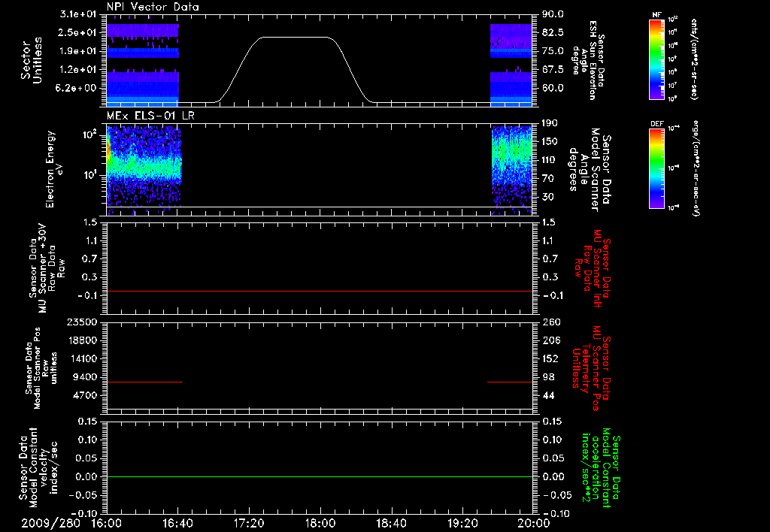The height and width of the screenshot is (532, 770).
Task: Click the "150" scanner angle tick value
Action: click(x=550, y=141)
